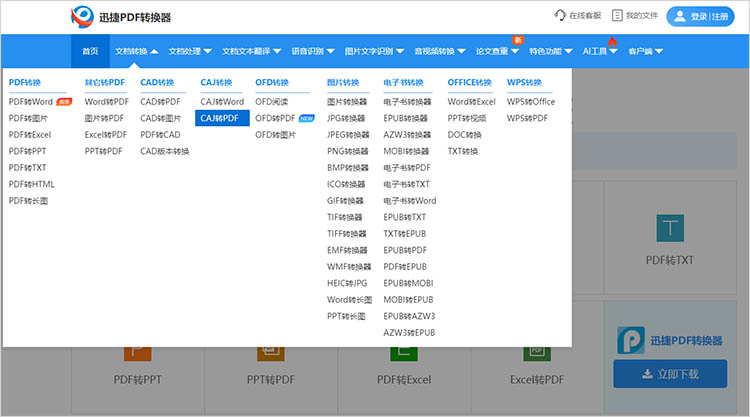Select Word转长图 menu item
The image size is (750, 417).
pos(349,300)
